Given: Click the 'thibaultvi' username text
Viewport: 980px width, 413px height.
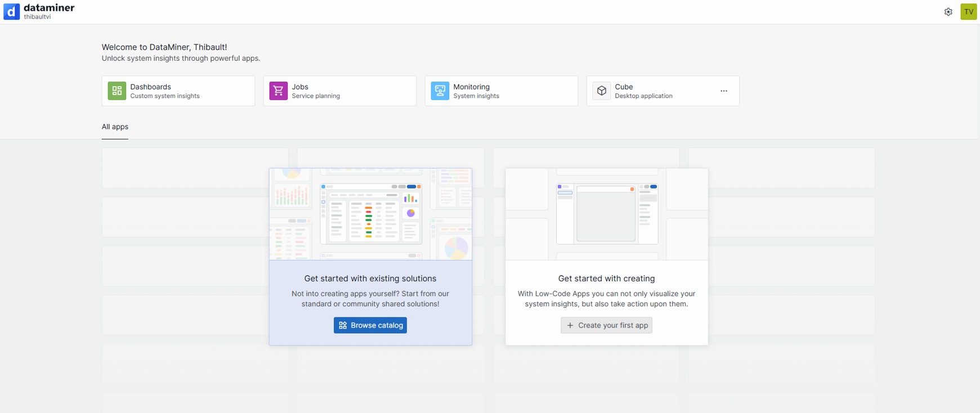Looking at the screenshot, I should tap(37, 17).
